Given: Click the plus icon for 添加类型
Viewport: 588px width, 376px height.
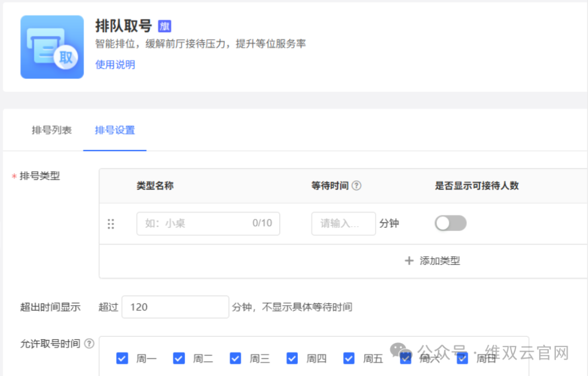Looking at the screenshot, I should coord(409,261).
